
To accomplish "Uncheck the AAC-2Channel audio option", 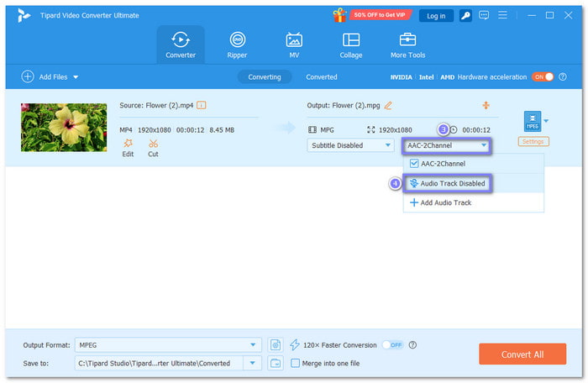I will pyautogui.click(x=414, y=164).
